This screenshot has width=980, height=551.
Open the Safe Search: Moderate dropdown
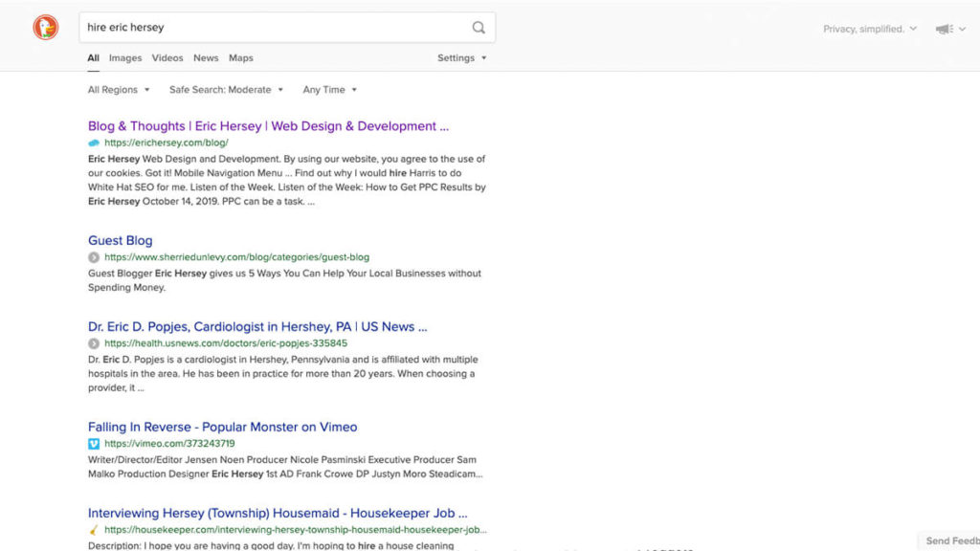click(226, 90)
